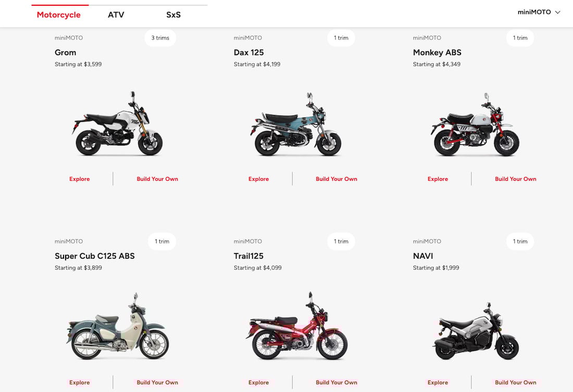The width and height of the screenshot is (573, 392).
Task: Explore the Monkey ABS model
Action: click(x=438, y=179)
